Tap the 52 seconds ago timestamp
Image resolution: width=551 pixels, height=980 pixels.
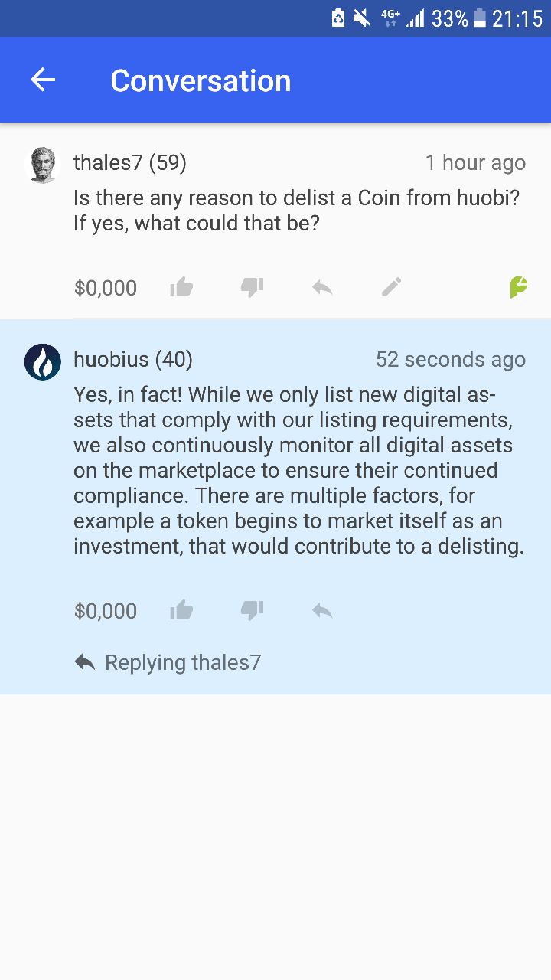(x=451, y=359)
